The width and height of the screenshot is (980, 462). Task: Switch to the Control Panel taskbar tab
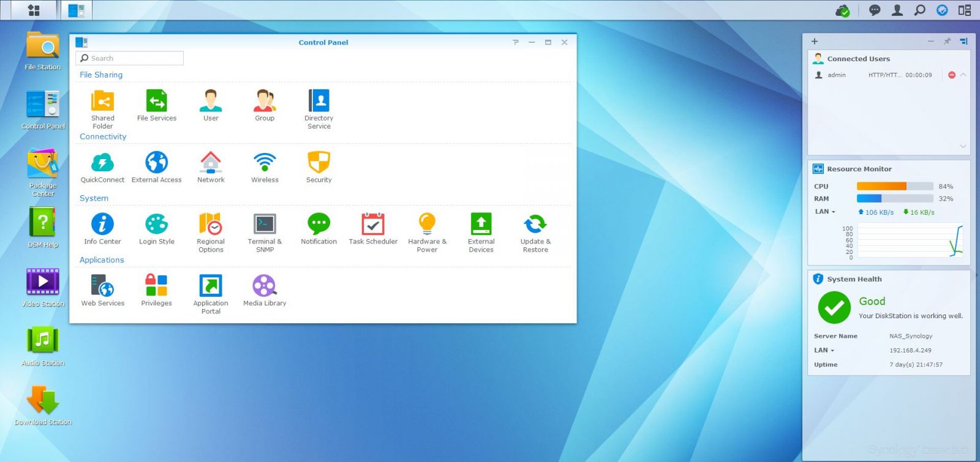[77, 10]
